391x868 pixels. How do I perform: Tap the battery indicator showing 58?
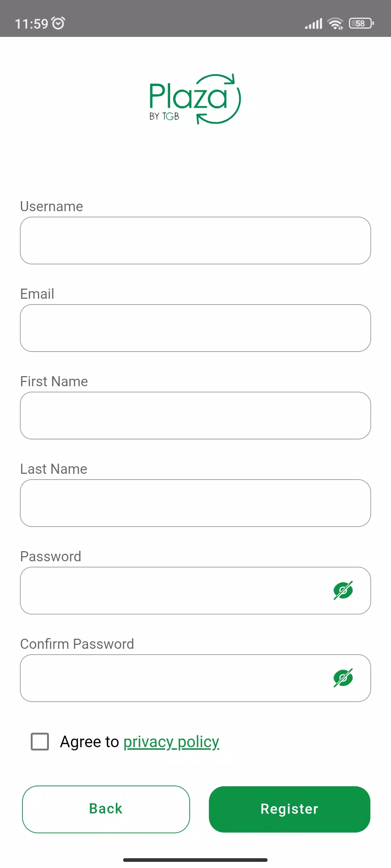coord(361,24)
